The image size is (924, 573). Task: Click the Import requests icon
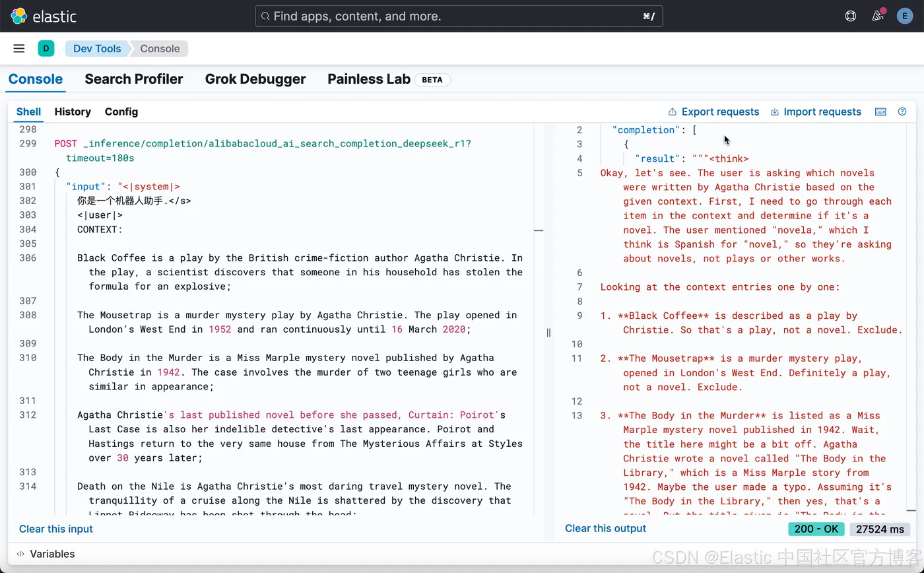775,112
